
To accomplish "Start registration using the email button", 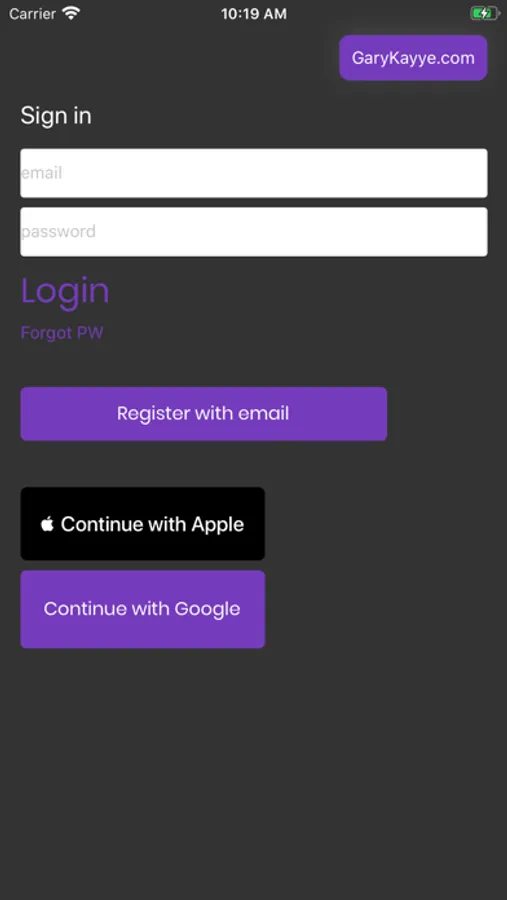I will pyautogui.click(x=204, y=414).
